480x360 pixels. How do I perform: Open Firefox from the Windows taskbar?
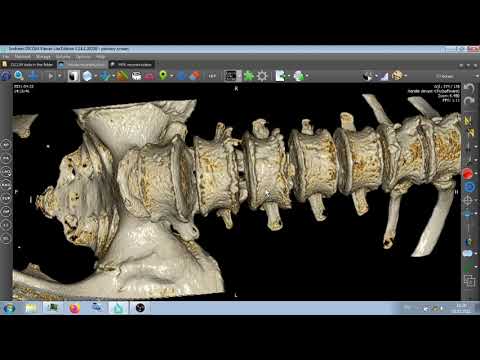click(x=74, y=308)
